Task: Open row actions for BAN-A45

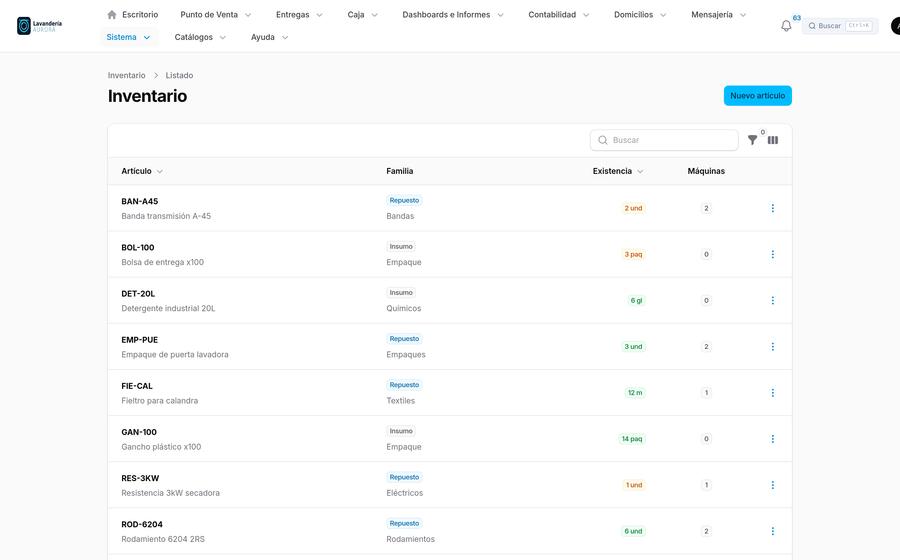Action: tap(773, 208)
